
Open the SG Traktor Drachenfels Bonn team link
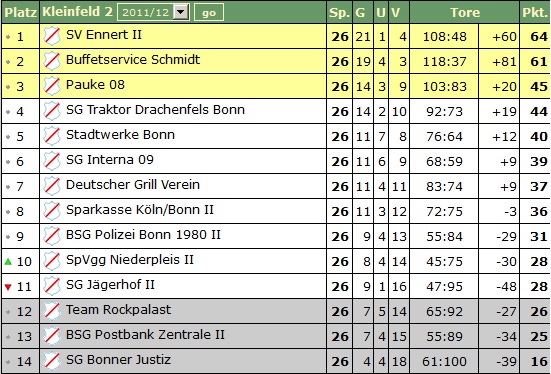(x=155, y=110)
